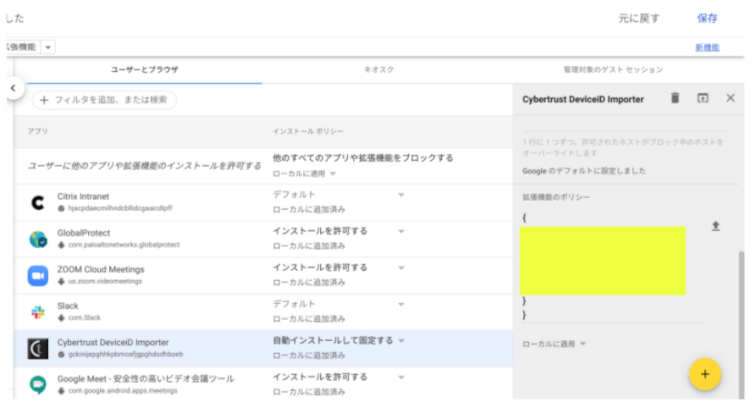This screenshot has width=750, height=408.
Task: Open the ローカルに適用 dropdown under block-all policy
Action: click(333, 174)
